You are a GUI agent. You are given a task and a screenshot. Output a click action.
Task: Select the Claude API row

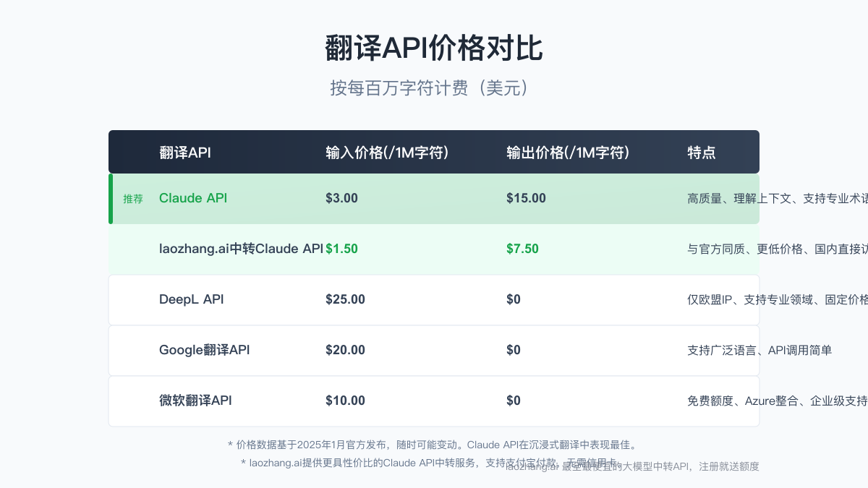(193, 198)
